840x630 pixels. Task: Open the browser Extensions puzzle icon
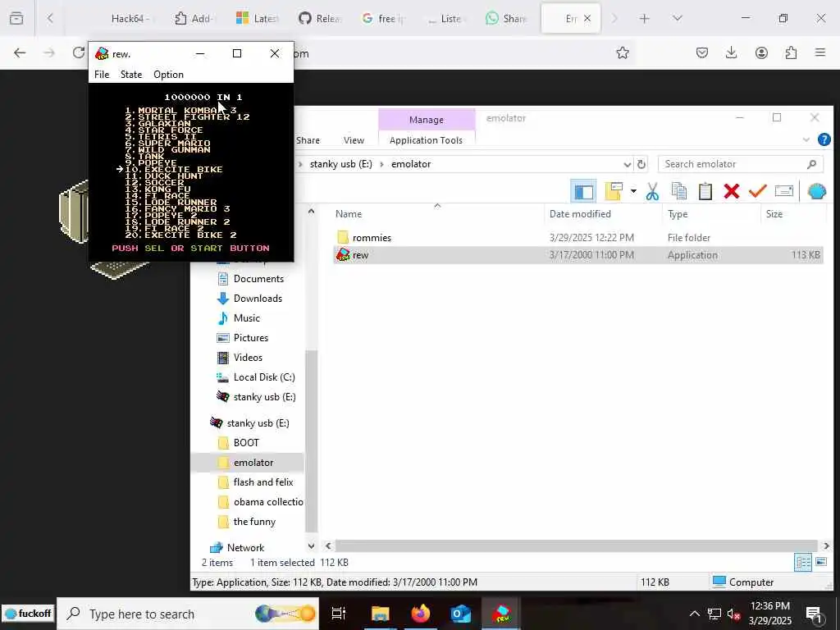791,52
